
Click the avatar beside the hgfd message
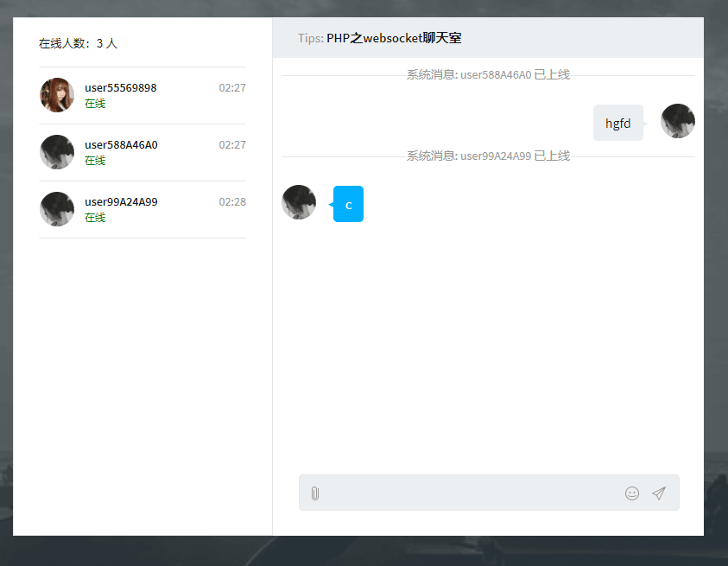click(x=678, y=121)
